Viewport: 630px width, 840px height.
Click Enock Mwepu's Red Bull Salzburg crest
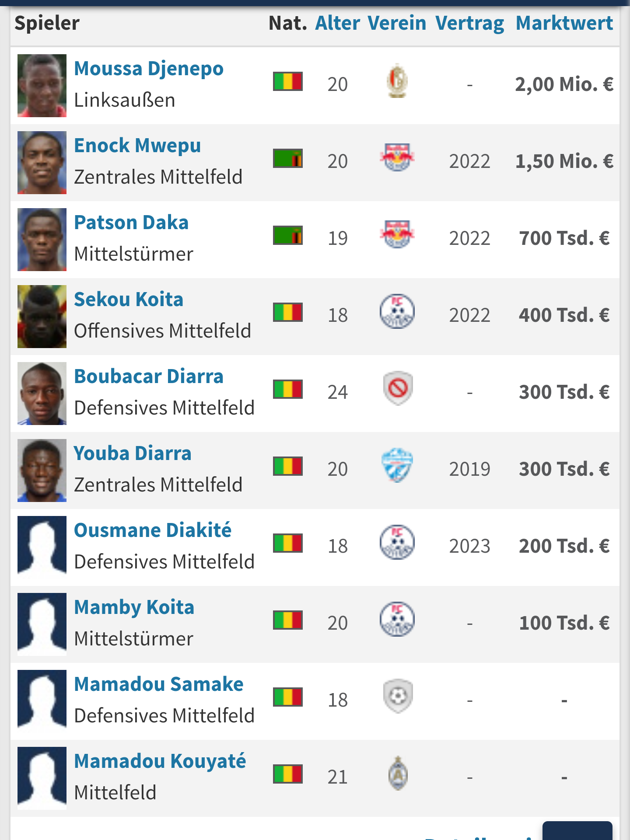[x=397, y=157]
